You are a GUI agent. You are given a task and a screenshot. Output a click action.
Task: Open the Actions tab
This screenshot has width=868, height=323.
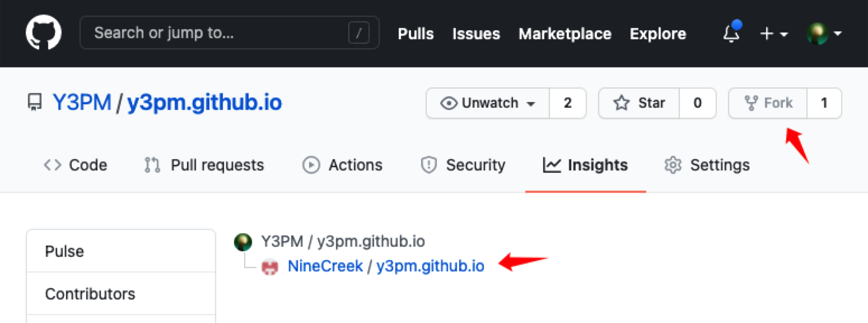point(342,165)
